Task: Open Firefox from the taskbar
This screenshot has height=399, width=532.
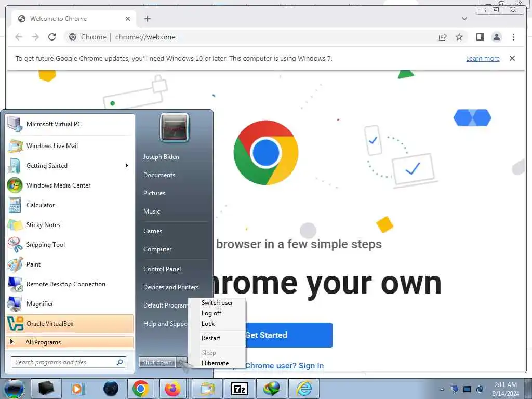Action: [173, 389]
